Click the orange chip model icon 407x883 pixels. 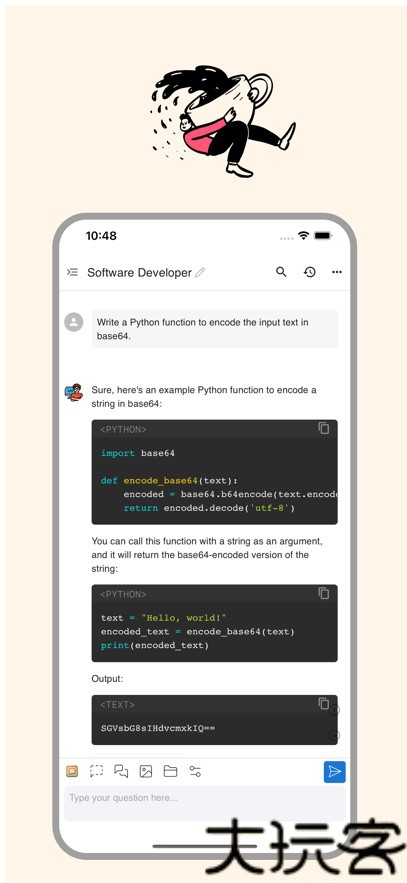click(x=72, y=771)
